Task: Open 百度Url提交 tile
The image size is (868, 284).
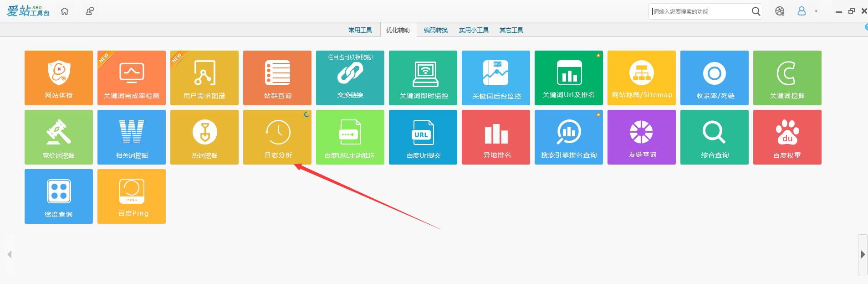Action: click(x=423, y=137)
